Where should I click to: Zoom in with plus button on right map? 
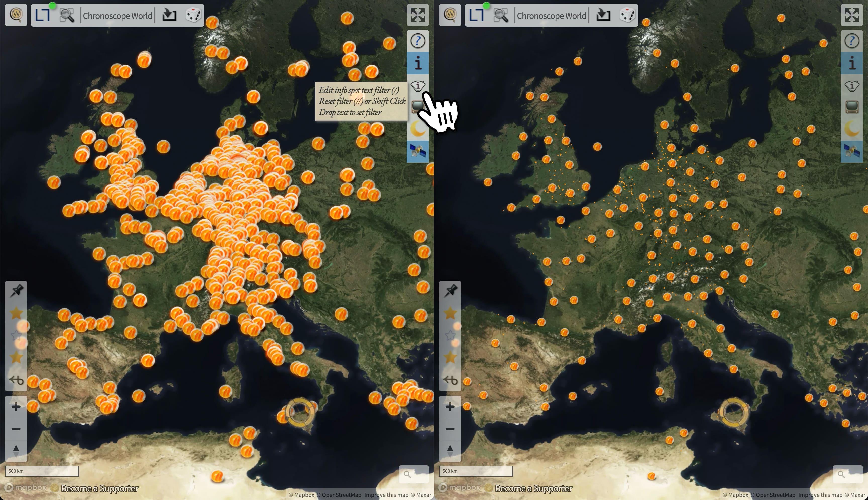click(x=450, y=407)
